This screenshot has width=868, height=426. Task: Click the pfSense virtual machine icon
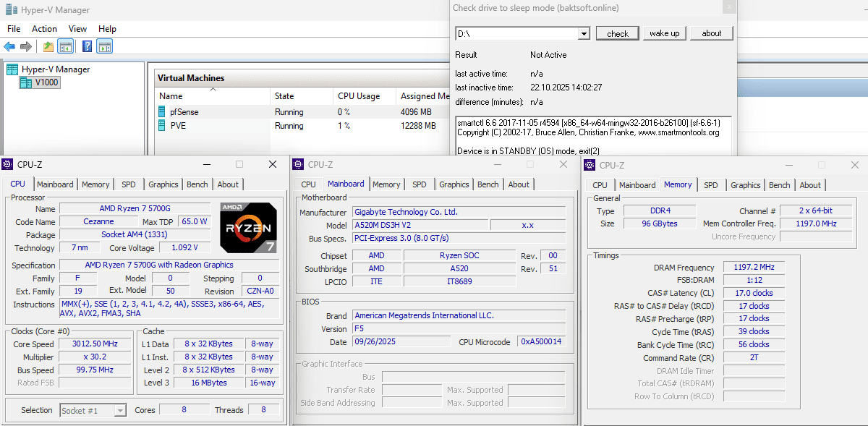162,112
